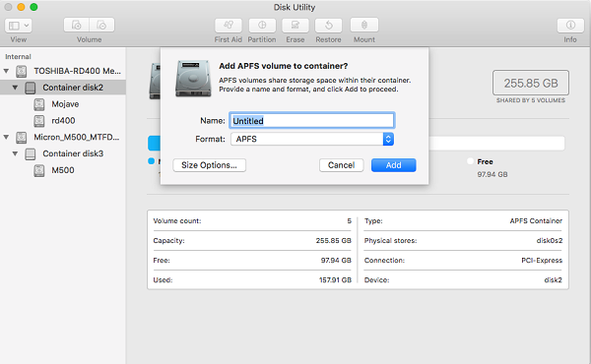
Task: Click the green zoom window button
Action: [x=33, y=7]
